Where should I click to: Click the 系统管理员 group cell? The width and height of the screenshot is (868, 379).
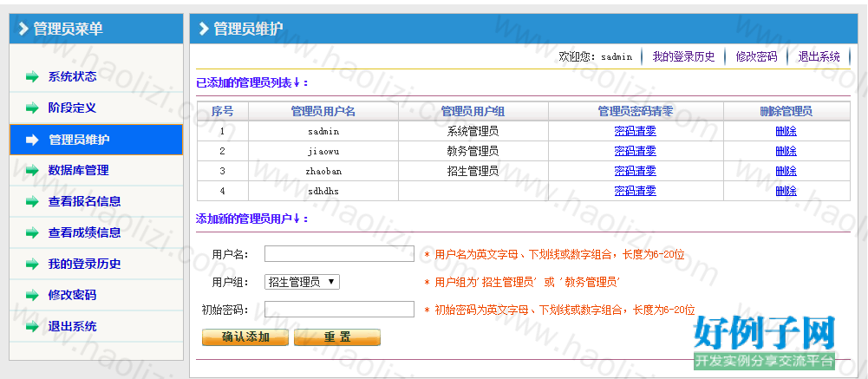(473, 132)
